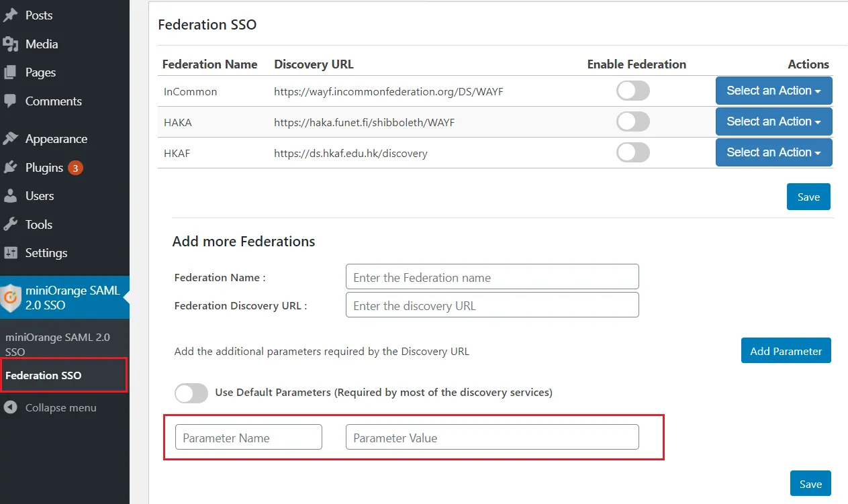
Task: Click Collapse menu link
Action: (x=60, y=407)
